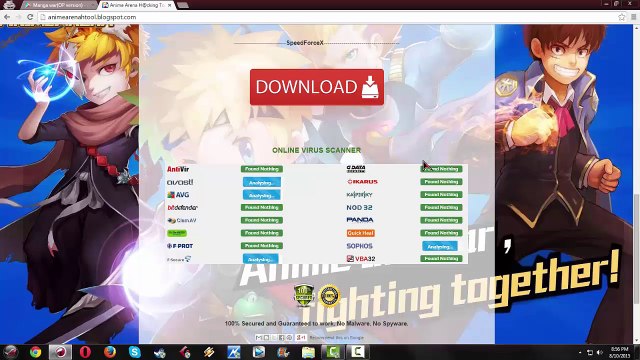Click the avast! logo
Viewport: 640px width, 360px height.
[x=180, y=182]
